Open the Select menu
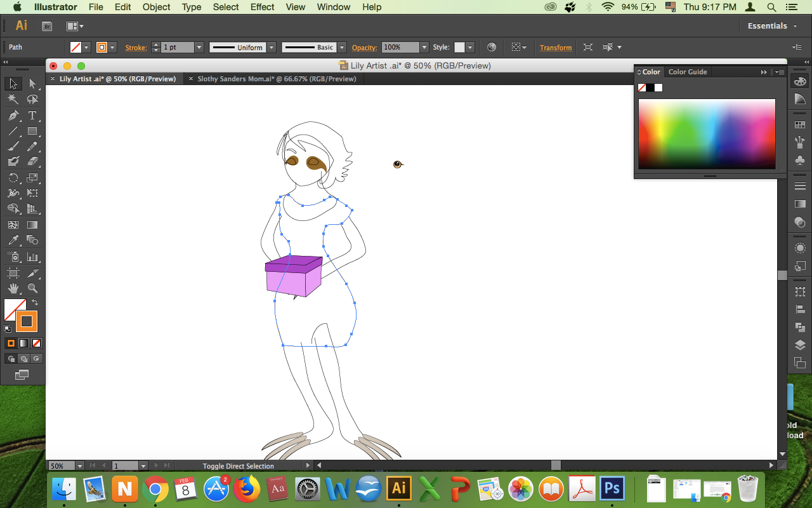Image resolution: width=812 pixels, height=508 pixels. tap(226, 7)
